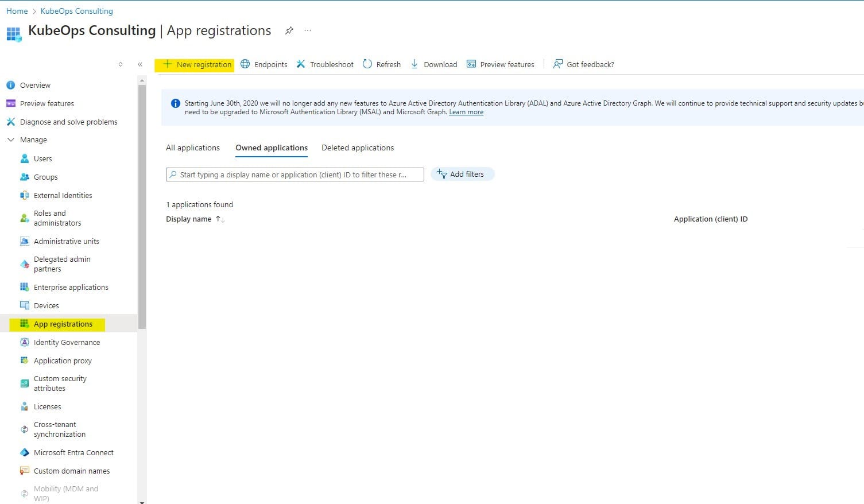This screenshot has height=504, width=864.
Task: Click the sidebar Preview features icon
Action: (x=10, y=103)
